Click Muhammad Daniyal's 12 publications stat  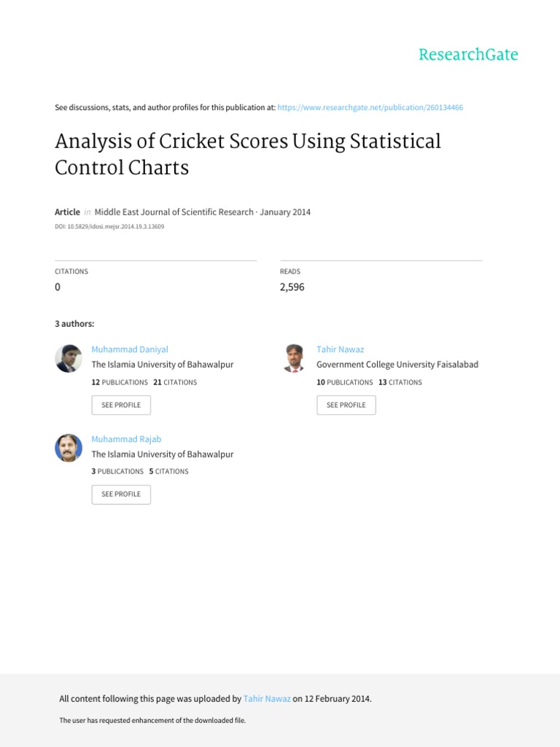click(120, 382)
